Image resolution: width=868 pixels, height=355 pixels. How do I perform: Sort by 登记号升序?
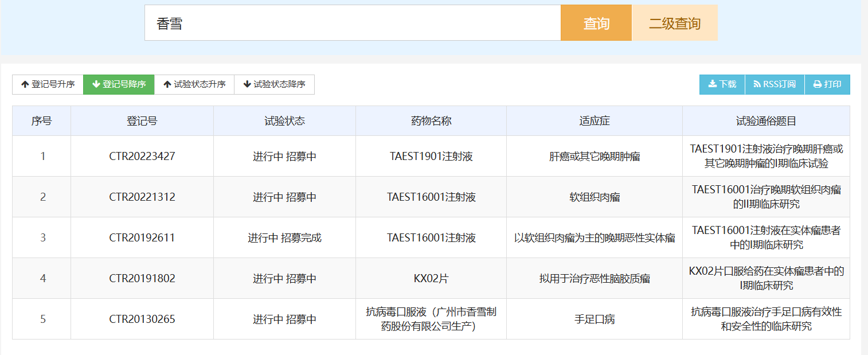[x=48, y=84]
